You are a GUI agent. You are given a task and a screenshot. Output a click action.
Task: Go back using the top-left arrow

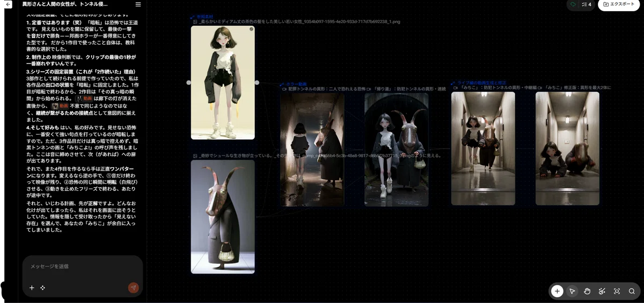[x=8, y=4]
